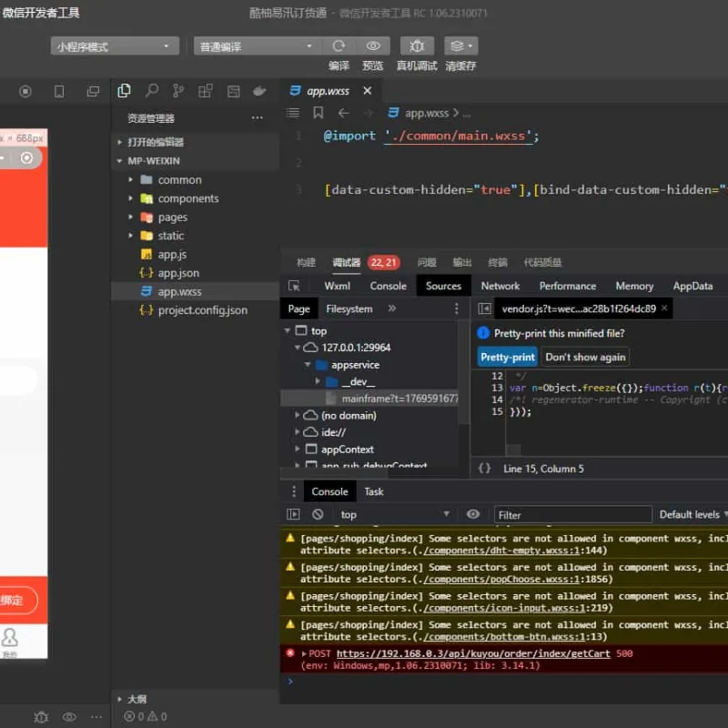This screenshot has height=728, width=728.
Task: Click the Don't show again button
Action: (585, 357)
